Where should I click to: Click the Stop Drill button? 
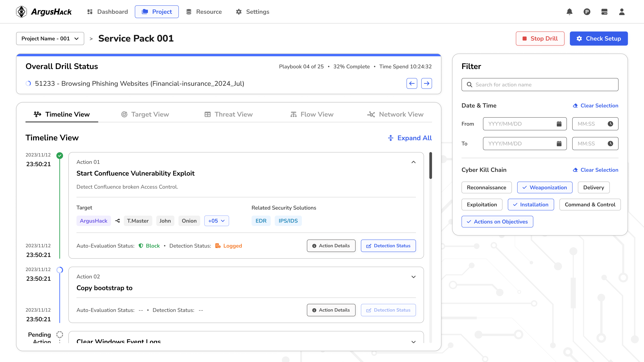tap(540, 39)
